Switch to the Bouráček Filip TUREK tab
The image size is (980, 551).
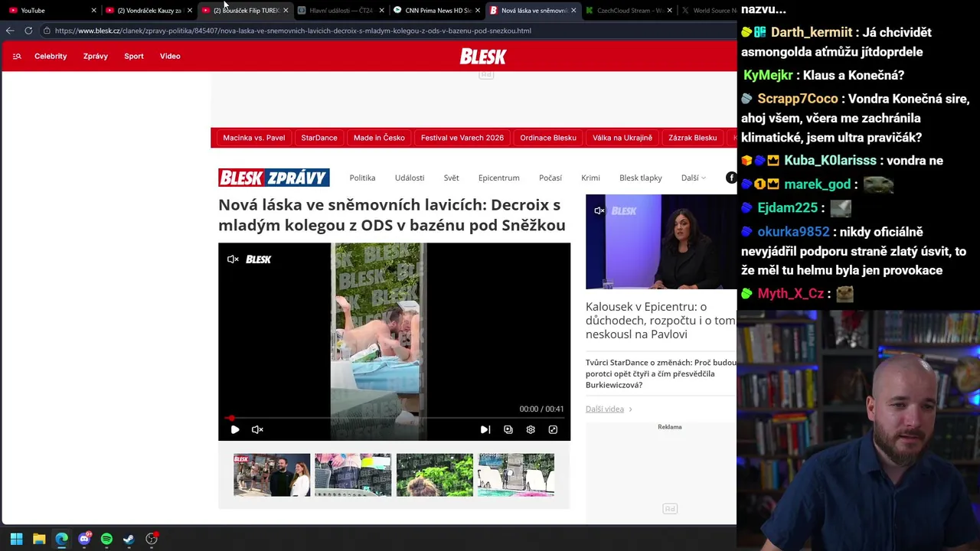[x=245, y=11]
